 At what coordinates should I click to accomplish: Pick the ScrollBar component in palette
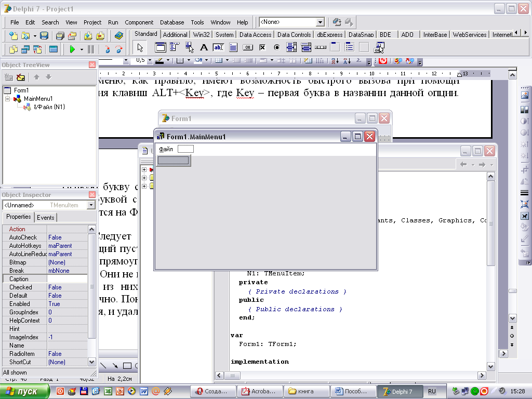pos(321,47)
